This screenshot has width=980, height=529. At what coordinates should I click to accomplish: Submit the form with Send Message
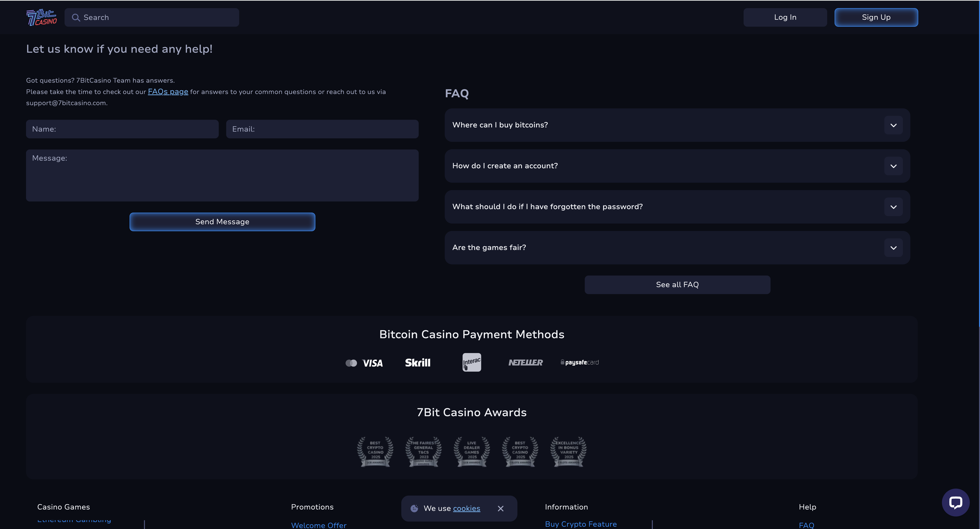point(222,222)
